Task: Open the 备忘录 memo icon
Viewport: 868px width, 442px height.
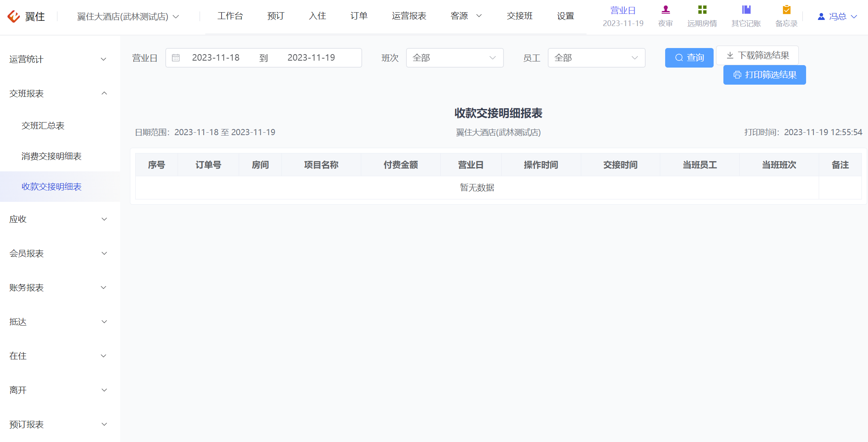Action: [x=787, y=10]
